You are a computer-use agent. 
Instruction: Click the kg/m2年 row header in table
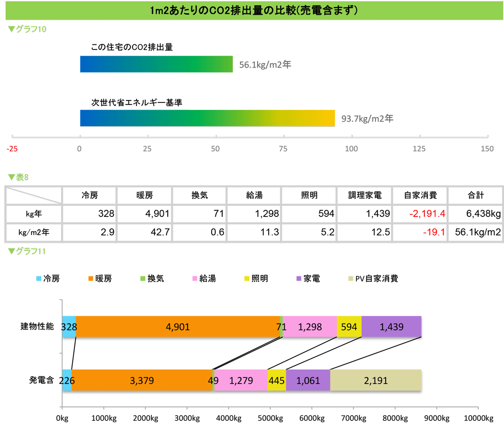34,232
